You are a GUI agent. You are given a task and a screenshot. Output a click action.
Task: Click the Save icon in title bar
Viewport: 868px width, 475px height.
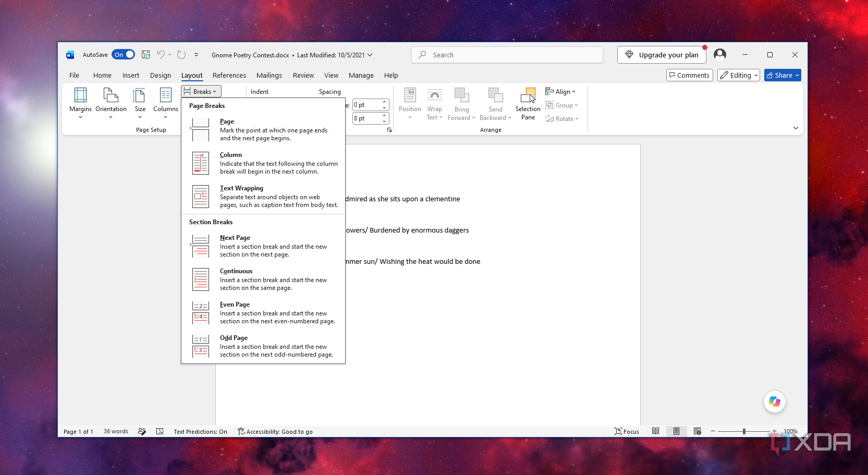pos(146,55)
